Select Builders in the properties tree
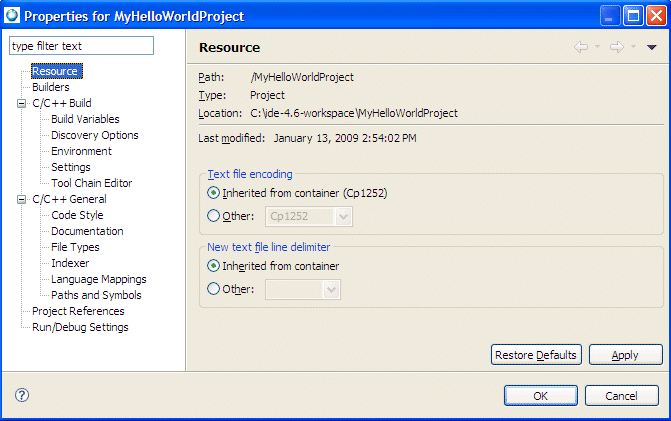The height and width of the screenshot is (421, 671). point(50,87)
